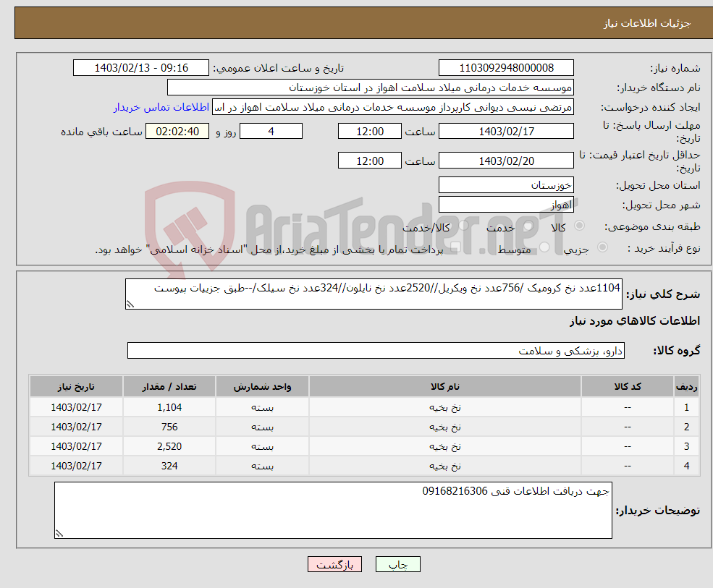Click the response deadline date 1403/02/17 field
This screenshot has height=588, width=713.
[x=506, y=132]
